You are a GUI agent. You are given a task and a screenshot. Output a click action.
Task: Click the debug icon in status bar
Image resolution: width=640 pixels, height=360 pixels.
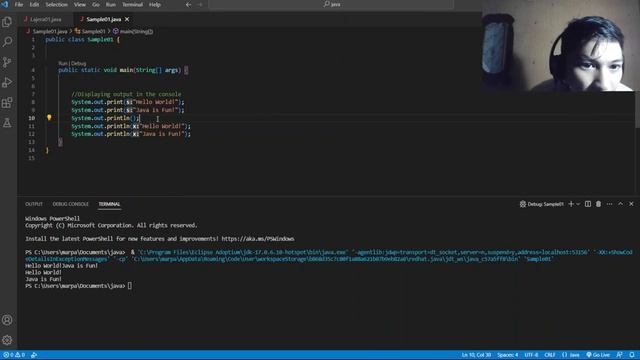[34, 355]
